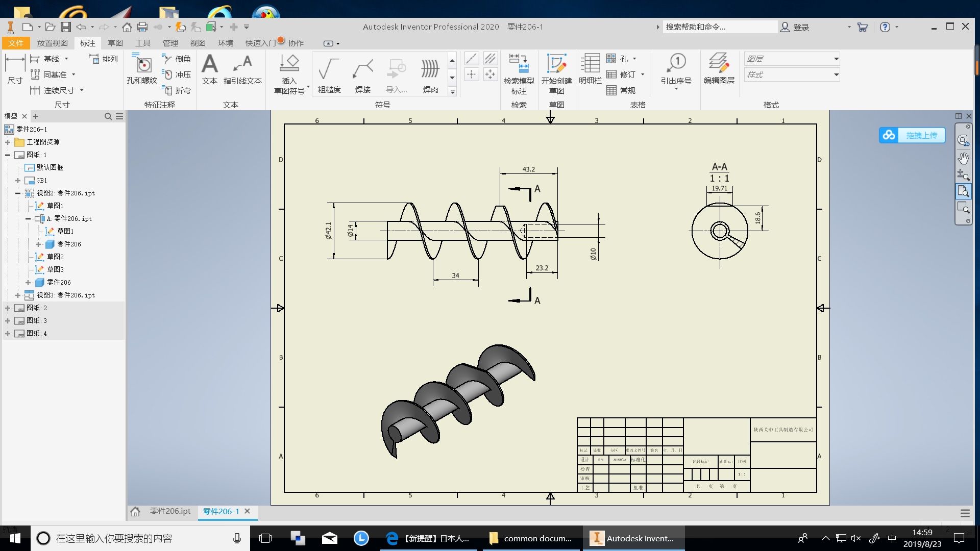The height and width of the screenshot is (551, 980).
Task: Click the search icon in model browser
Action: (108, 116)
